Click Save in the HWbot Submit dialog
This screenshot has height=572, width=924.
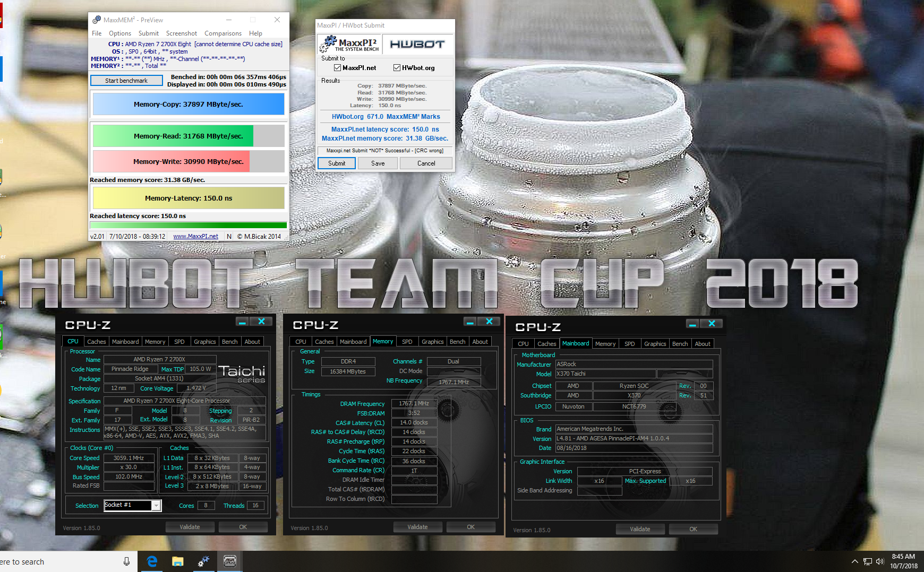click(x=378, y=163)
